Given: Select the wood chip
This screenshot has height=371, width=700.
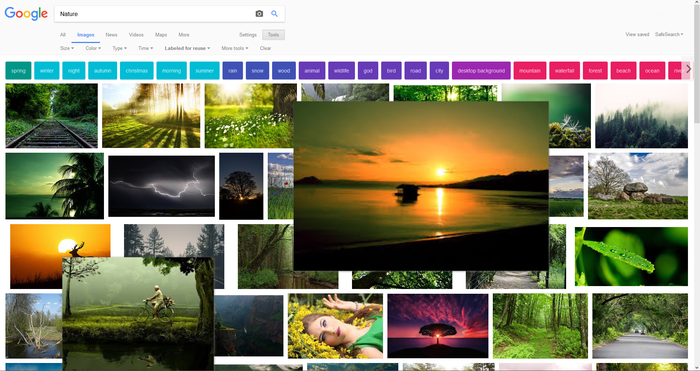Looking at the screenshot, I should [x=284, y=71].
